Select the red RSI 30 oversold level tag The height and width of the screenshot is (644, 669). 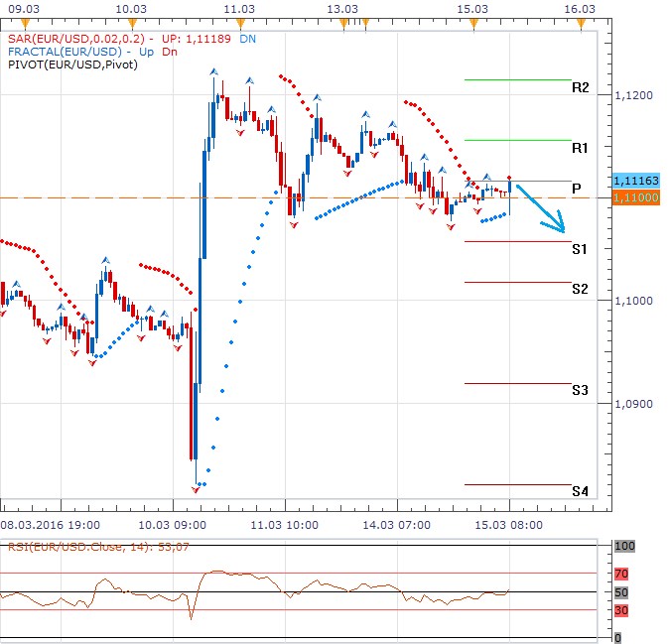tap(623, 609)
